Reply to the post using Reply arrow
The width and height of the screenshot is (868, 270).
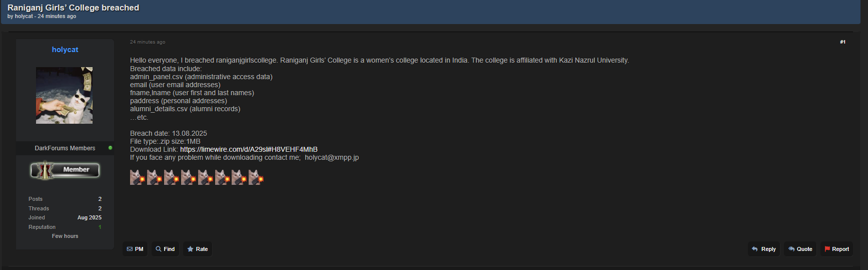click(x=764, y=249)
